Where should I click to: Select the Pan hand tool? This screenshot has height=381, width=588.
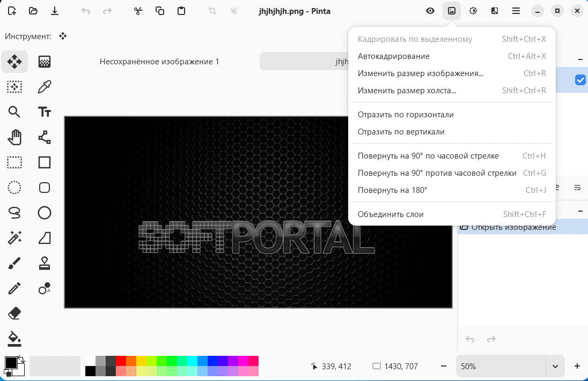[14, 137]
